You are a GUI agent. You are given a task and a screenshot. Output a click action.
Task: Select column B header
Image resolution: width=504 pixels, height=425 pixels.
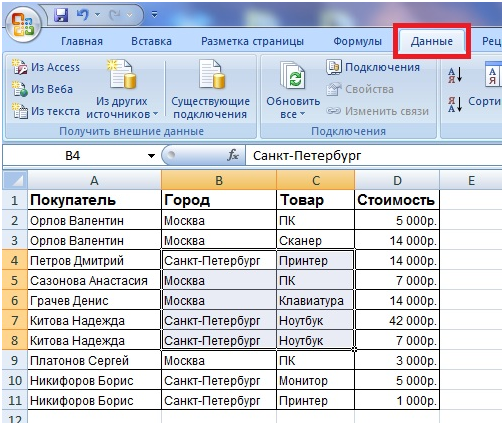[x=219, y=180]
